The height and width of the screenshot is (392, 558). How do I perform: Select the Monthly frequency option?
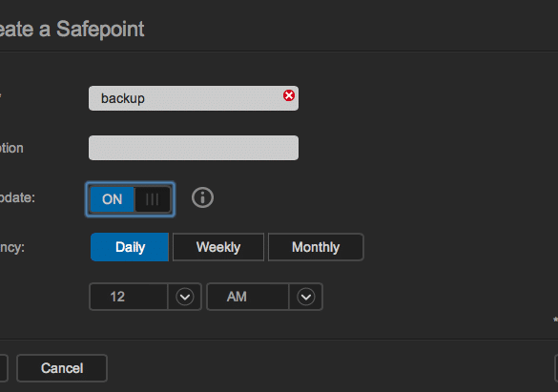pyautogui.click(x=316, y=247)
